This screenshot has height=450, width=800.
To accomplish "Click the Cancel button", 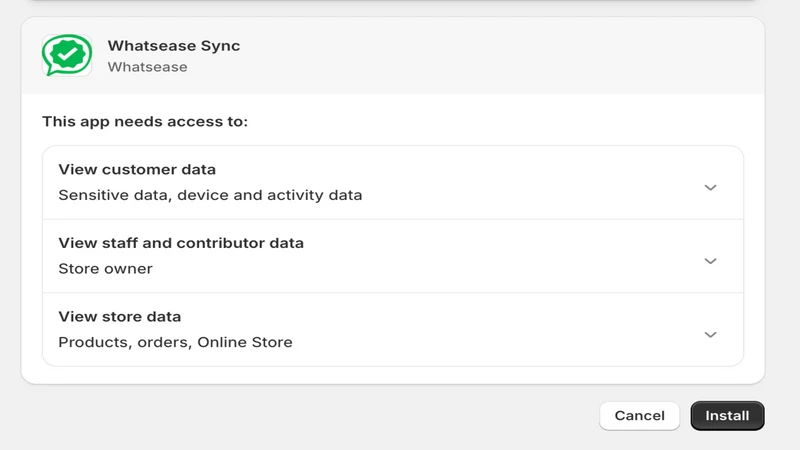I will 639,416.
